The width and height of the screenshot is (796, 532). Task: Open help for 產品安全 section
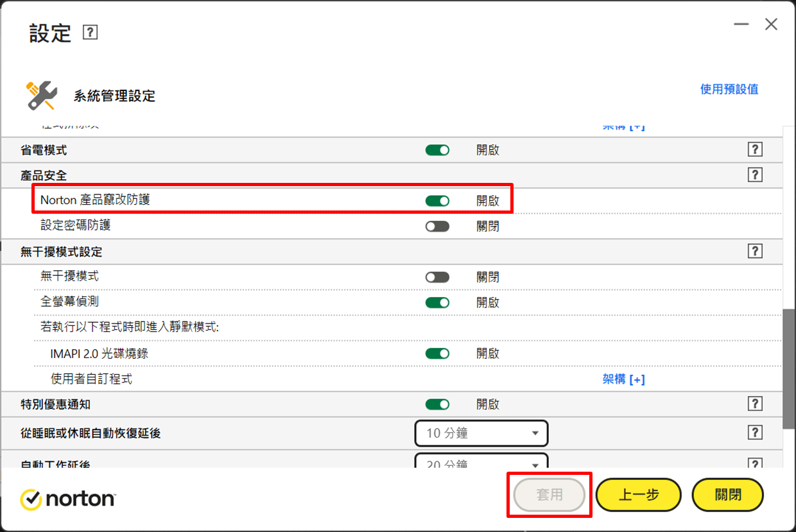tap(755, 175)
